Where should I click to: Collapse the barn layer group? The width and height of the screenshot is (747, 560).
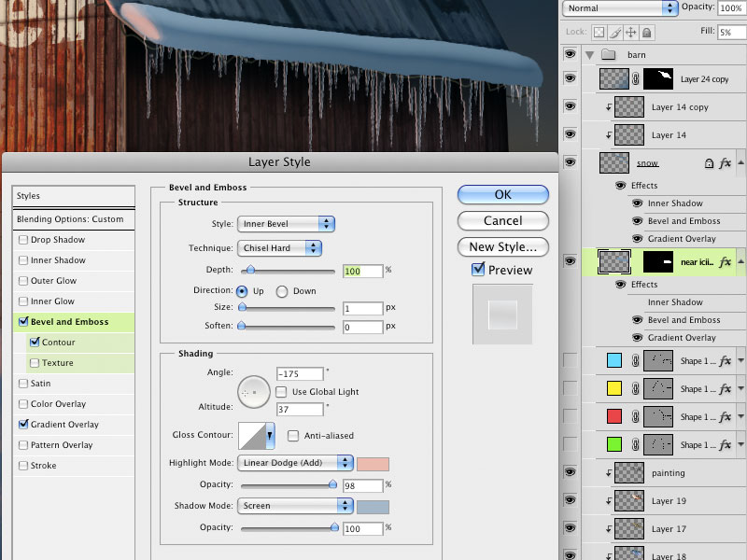click(x=591, y=54)
